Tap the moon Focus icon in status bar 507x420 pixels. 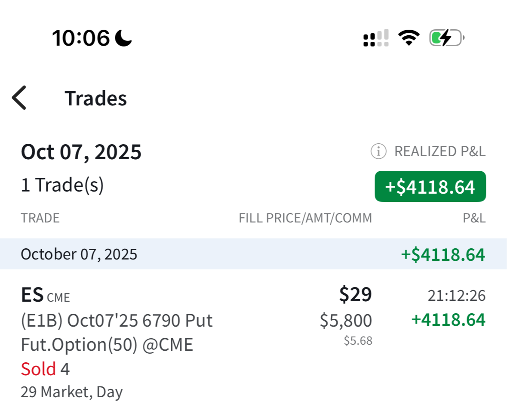click(123, 38)
